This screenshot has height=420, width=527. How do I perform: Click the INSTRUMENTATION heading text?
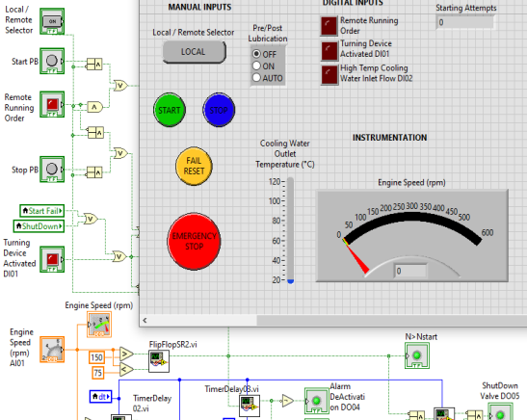390,138
